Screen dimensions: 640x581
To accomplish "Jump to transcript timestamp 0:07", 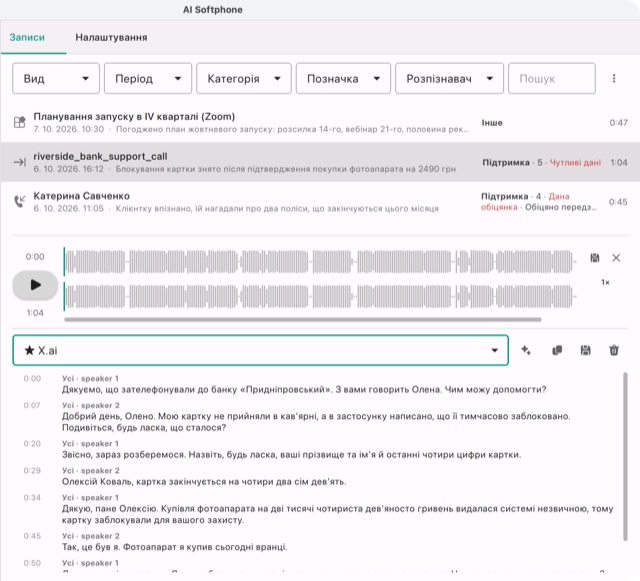I will pyautogui.click(x=32, y=405).
